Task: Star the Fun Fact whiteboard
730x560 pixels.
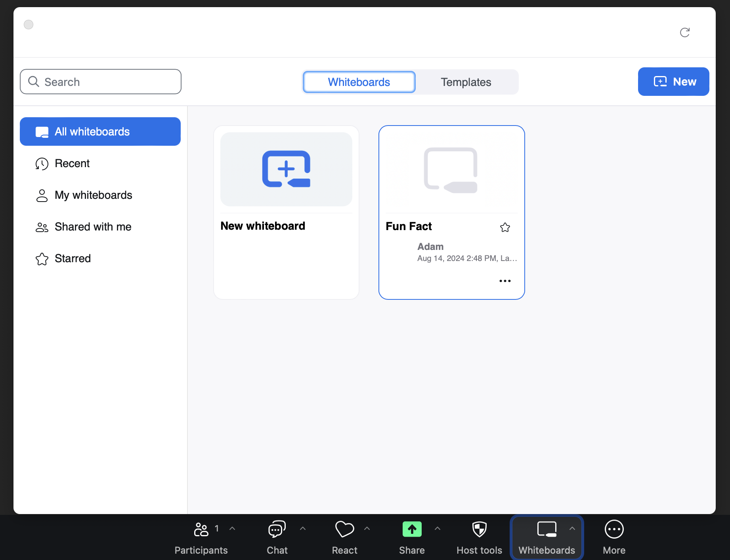Action: tap(505, 227)
